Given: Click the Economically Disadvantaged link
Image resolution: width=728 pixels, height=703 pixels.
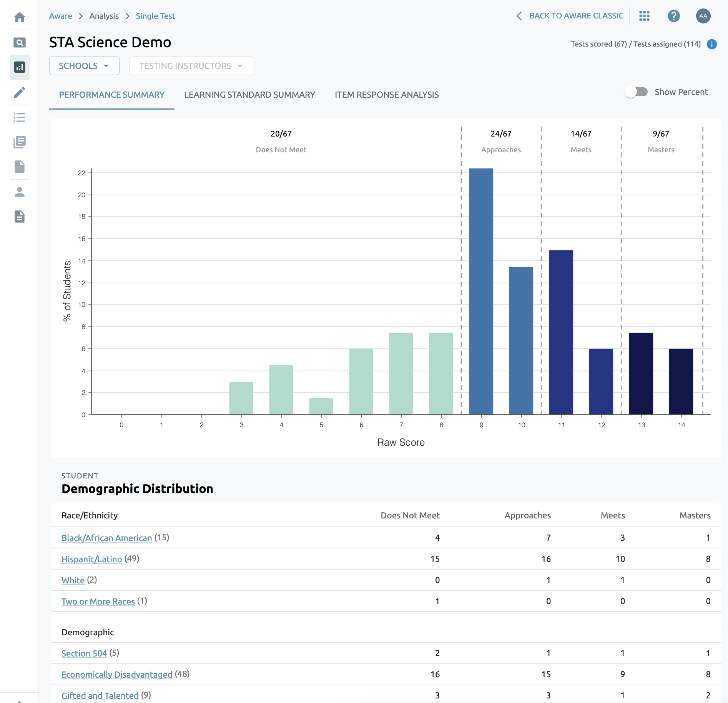Looking at the screenshot, I should tap(117, 675).
